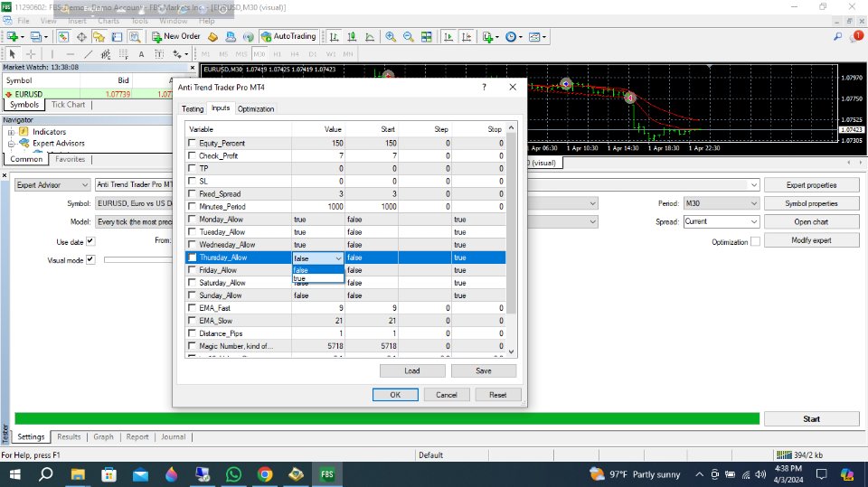Screen dimensions: 868x487
Task: Tick the Monday_Allow variable checkbox
Action: (x=192, y=220)
